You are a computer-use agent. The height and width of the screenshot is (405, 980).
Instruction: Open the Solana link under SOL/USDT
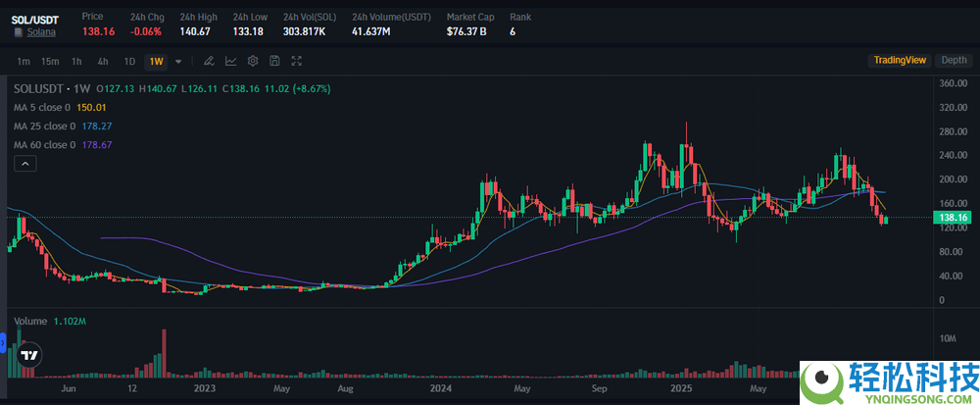pos(40,32)
